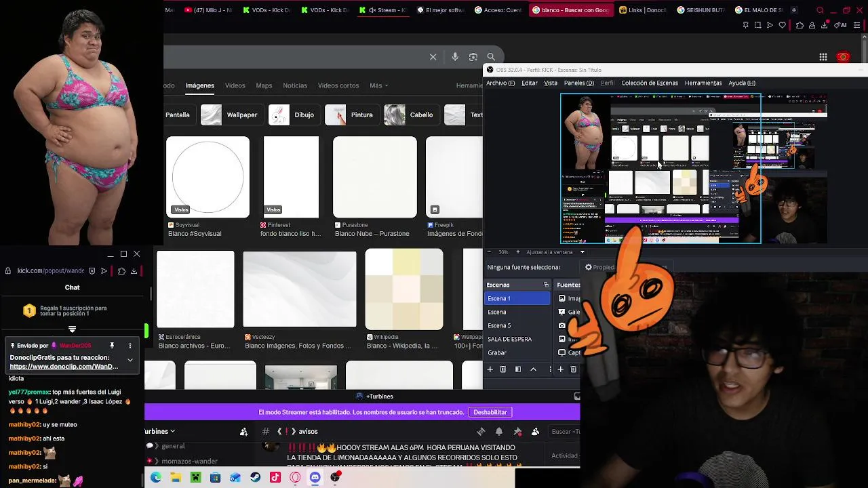Open the Editar menu in OBS
This screenshot has width=868, height=488.
click(530, 83)
